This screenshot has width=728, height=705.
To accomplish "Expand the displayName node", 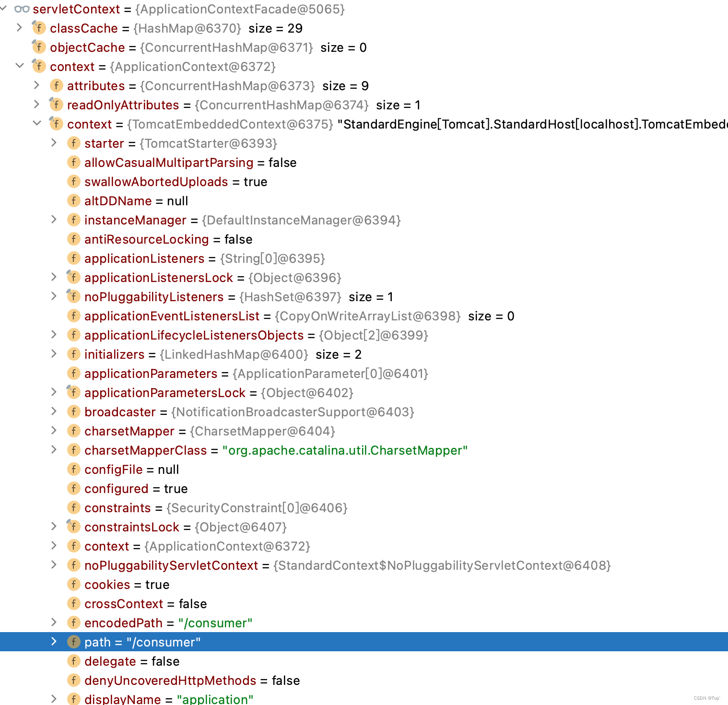I will [54, 699].
